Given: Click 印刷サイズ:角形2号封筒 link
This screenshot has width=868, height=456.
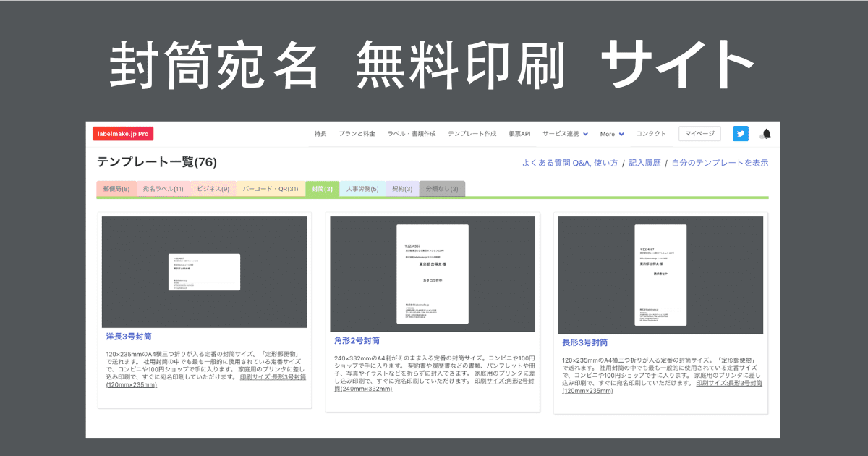Looking at the screenshot, I should 434,384.
